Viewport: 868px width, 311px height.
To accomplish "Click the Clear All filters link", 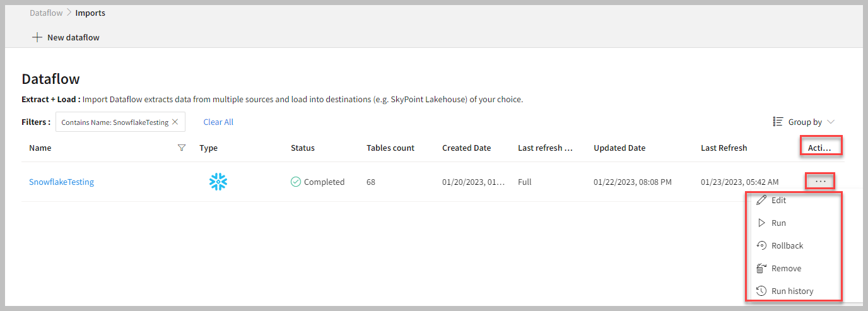I will (x=218, y=122).
